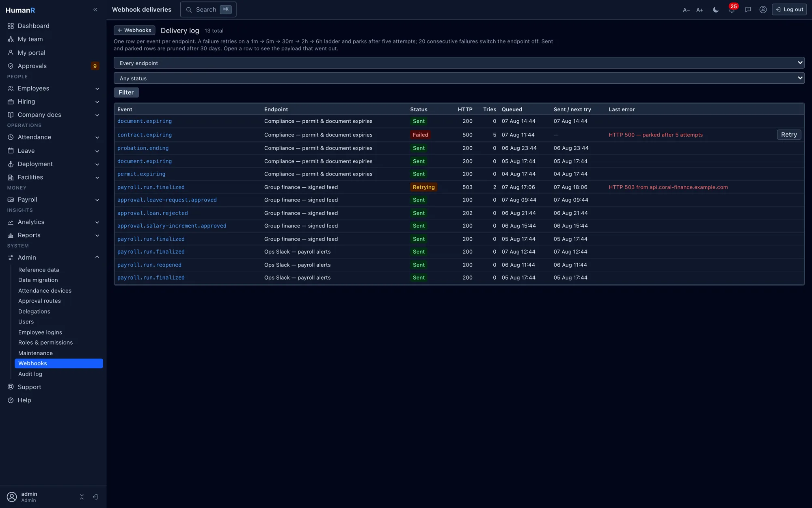This screenshot has width=812, height=508.
Task: Open Users under Admin
Action: point(59,322)
